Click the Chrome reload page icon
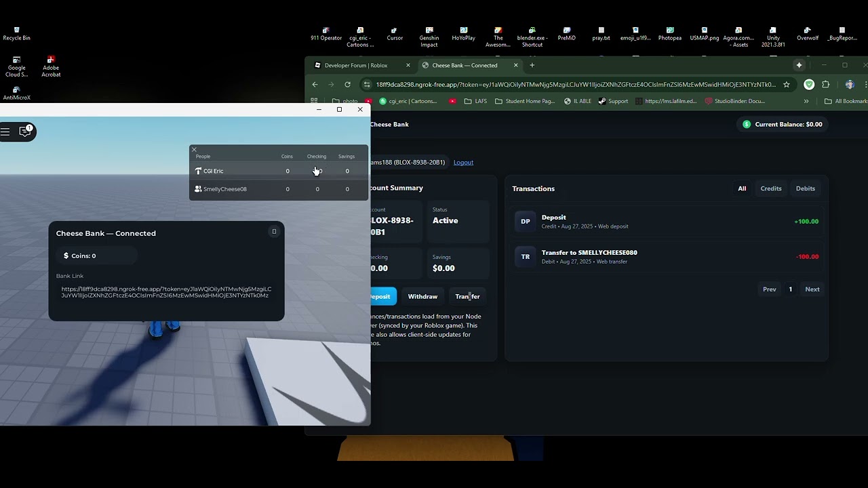Screen dimensions: 868x488 coord(347,85)
